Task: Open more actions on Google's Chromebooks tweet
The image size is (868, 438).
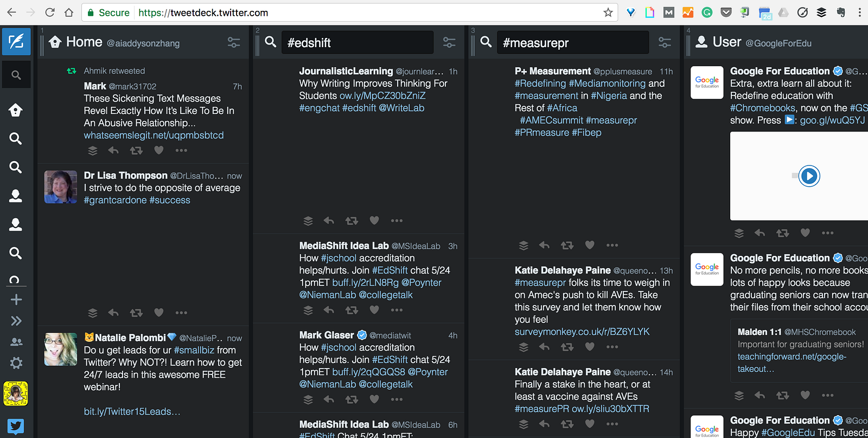Action: coord(827,233)
